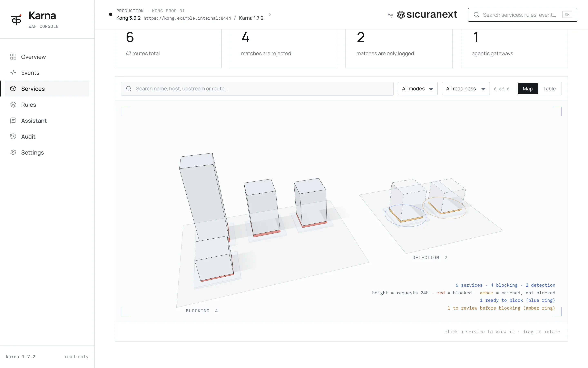Go to Events in sidebar
Screen dimensions: 588x368
[x=47, y=73]
